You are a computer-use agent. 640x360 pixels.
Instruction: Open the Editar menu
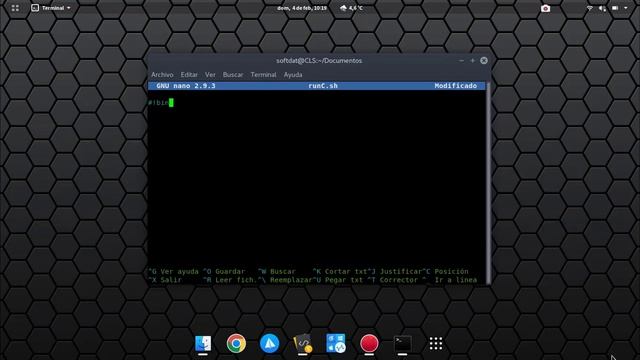pos(189,75)
